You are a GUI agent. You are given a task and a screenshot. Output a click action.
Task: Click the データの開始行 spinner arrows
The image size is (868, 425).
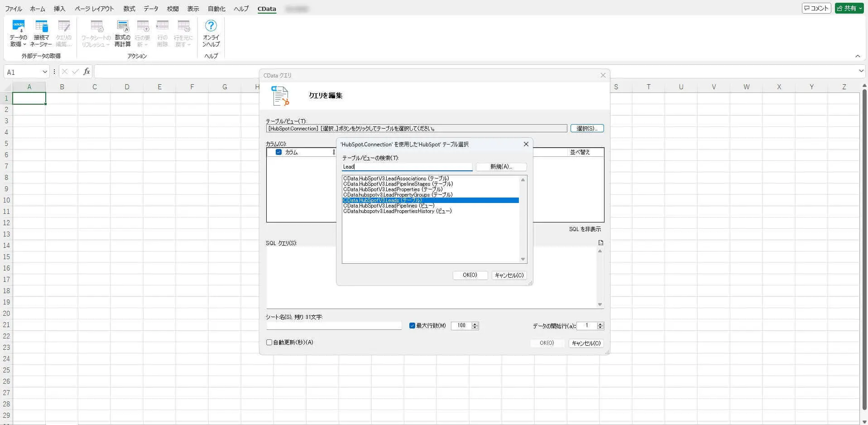(x=600, y=325)
